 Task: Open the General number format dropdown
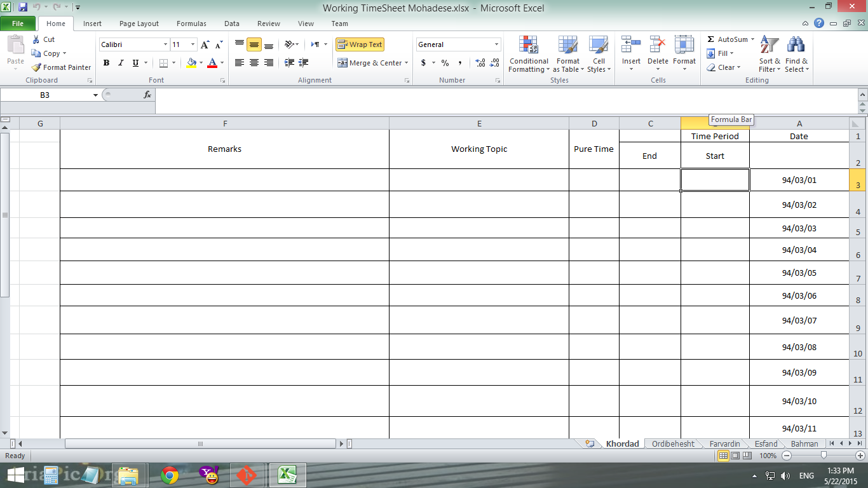pyautogui.click(x=496, y=44)
